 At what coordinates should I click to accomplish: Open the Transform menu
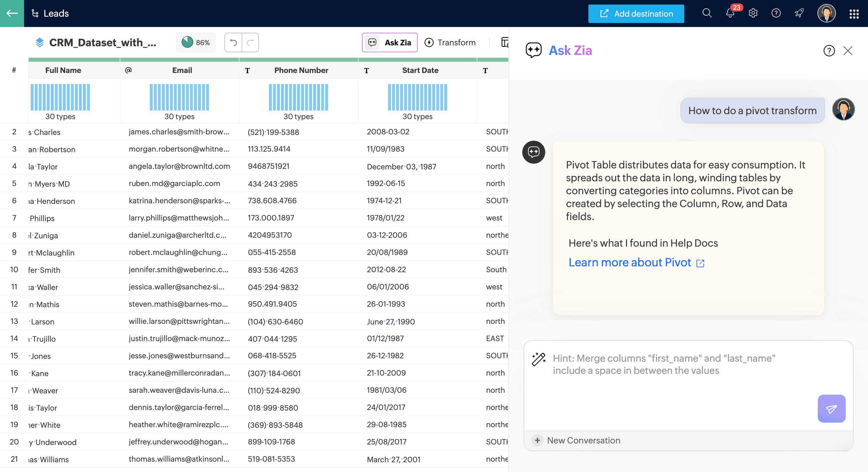[450, 42]
